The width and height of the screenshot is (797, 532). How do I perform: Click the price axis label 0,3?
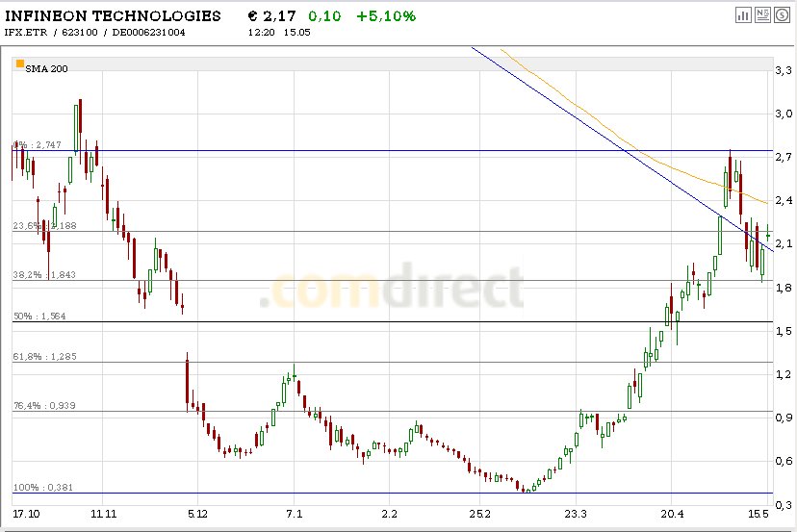click(784, 504)
